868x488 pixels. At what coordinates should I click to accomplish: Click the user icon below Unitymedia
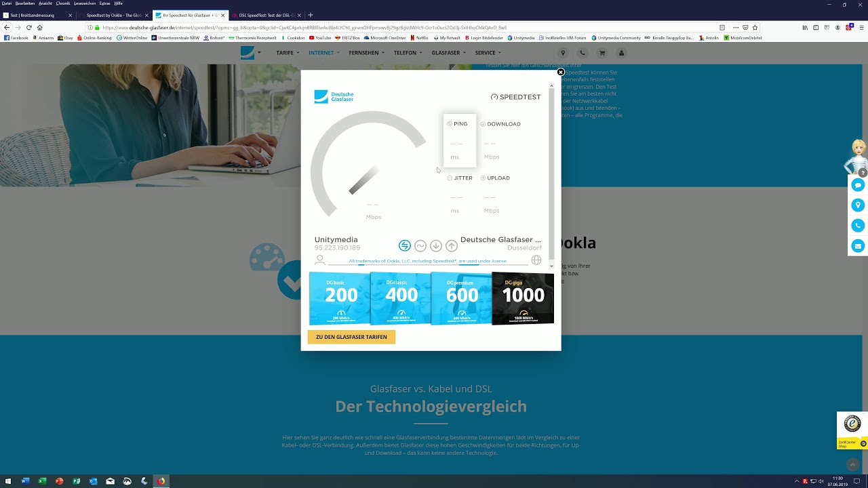coord(320,260)
